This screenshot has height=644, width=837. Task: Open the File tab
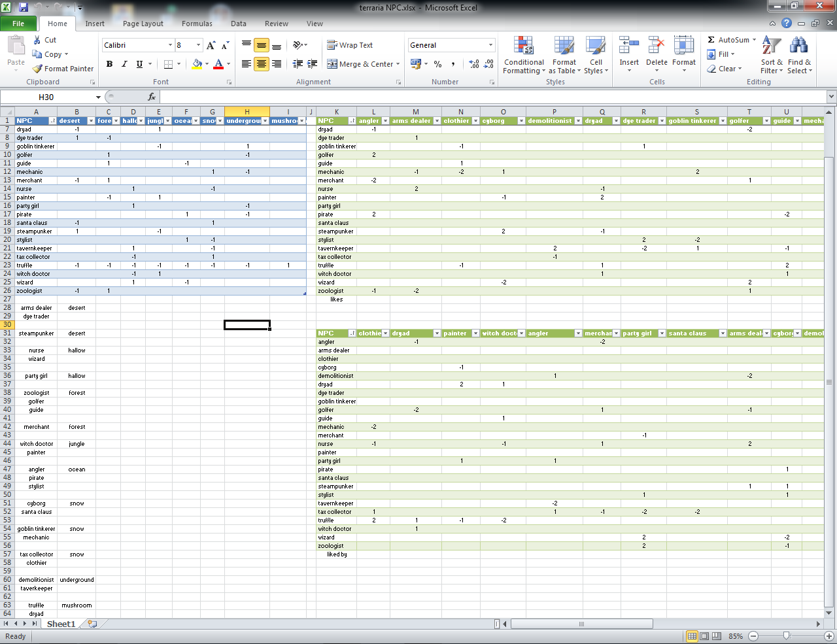pos(18,24)
